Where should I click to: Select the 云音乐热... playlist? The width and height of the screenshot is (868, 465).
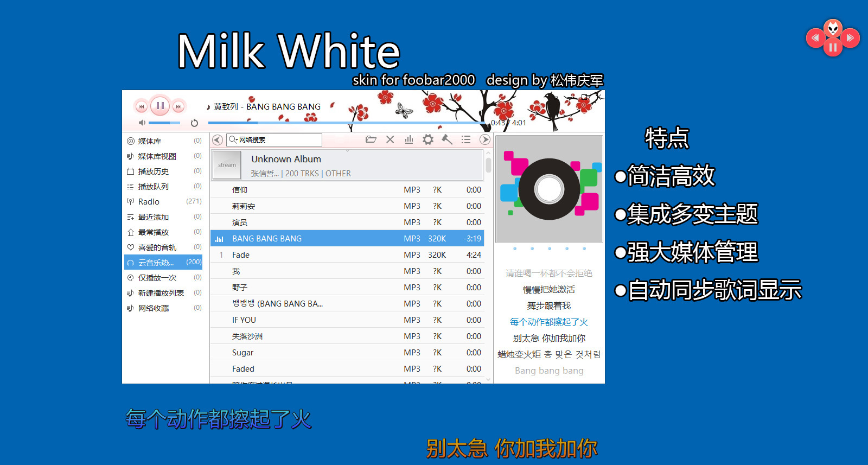tap(164, 263)
